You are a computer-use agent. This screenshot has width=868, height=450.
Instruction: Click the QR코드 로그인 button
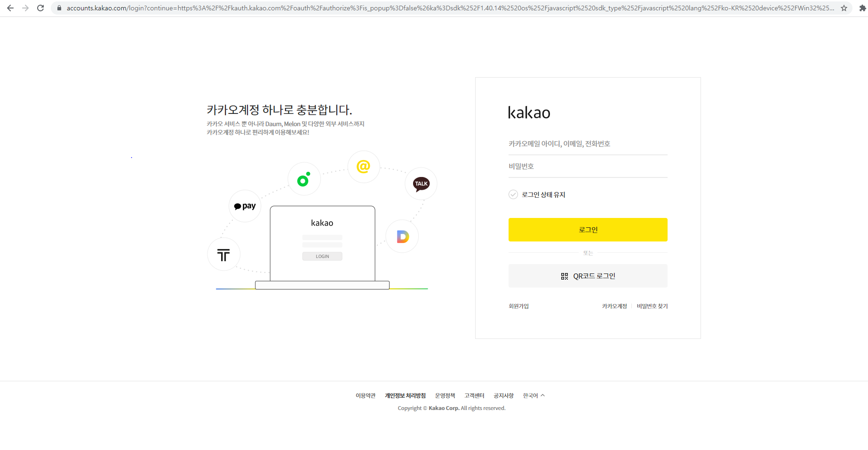click(588, 276)
